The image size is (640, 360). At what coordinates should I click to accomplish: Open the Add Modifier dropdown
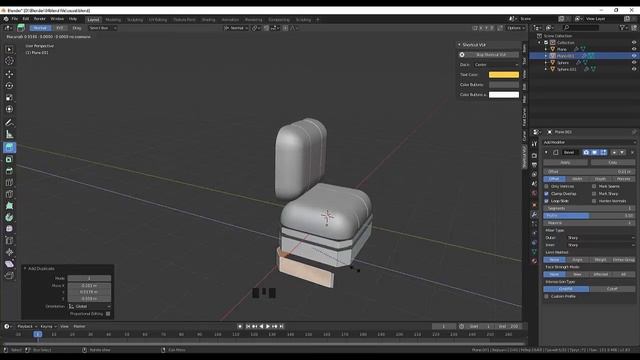[589, 142]
